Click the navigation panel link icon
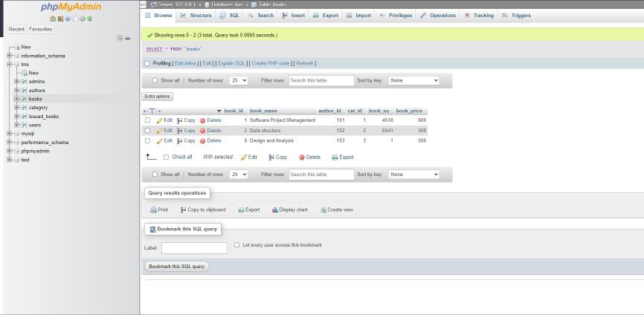The image size is (644, 315). click(x=127, y=39)
